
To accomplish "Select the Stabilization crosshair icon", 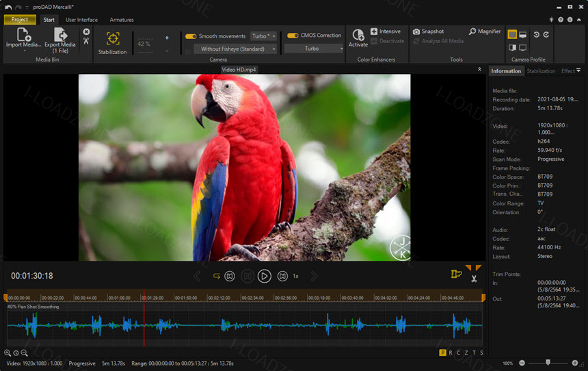I will tap(113, 38).
